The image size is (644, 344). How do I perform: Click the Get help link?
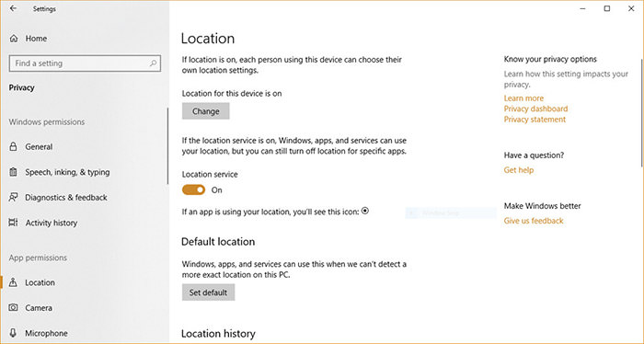[519, 170]
